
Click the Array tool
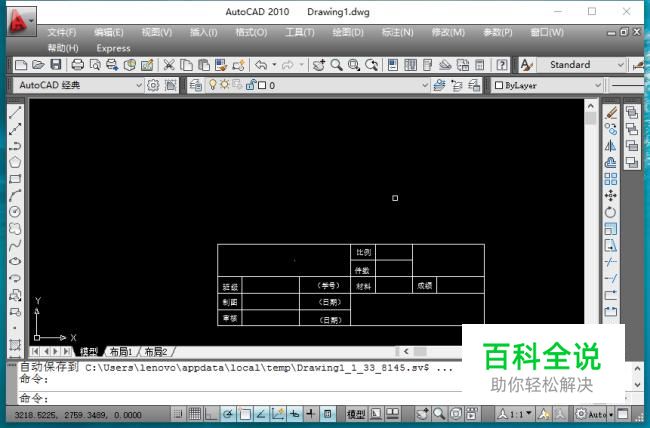611,179
